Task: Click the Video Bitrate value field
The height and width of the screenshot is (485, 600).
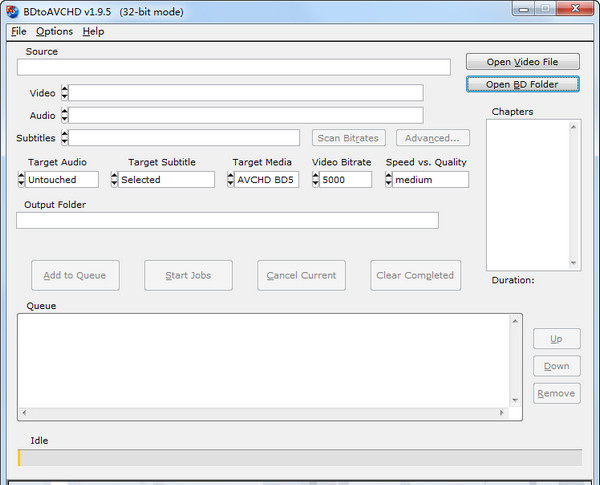Action: (x=346, y=180)
